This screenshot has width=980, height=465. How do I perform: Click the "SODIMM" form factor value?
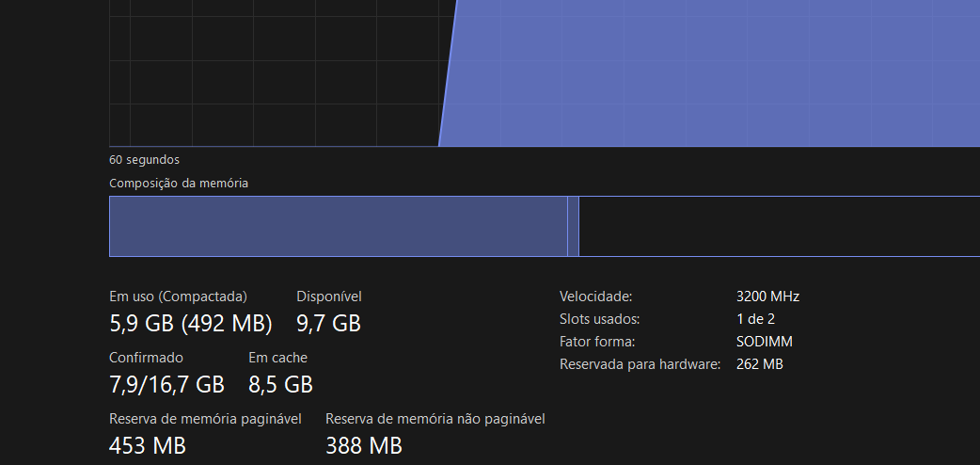[764, 342]
